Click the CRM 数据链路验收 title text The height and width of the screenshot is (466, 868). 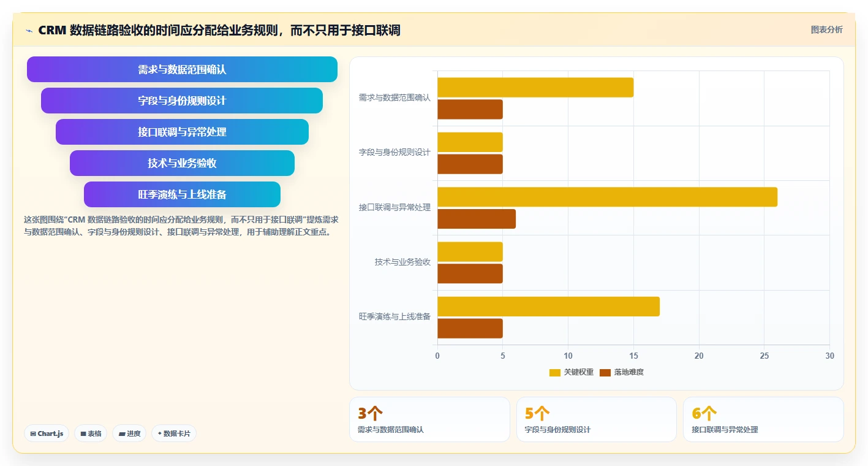(x=219, y=30)
